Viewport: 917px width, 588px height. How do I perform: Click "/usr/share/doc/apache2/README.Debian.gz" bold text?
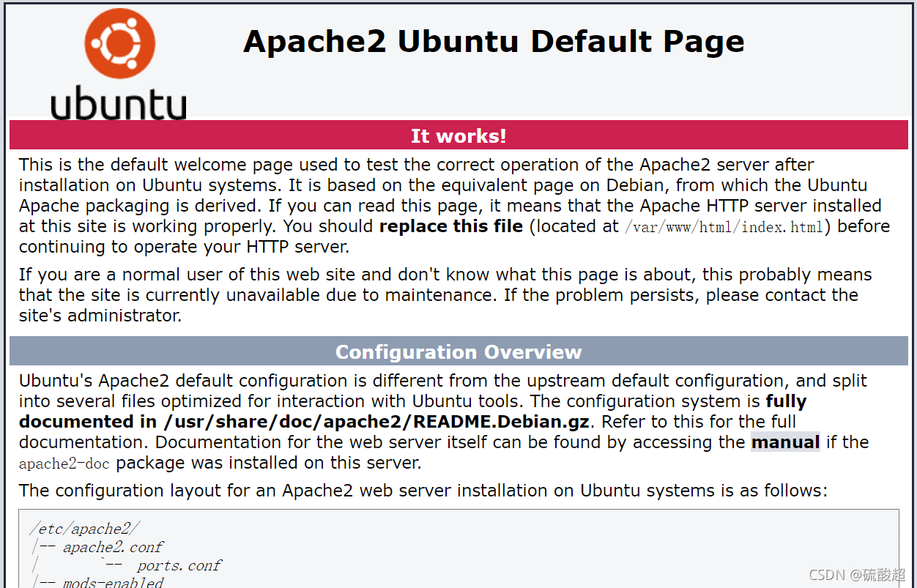[x=375, y=422]
